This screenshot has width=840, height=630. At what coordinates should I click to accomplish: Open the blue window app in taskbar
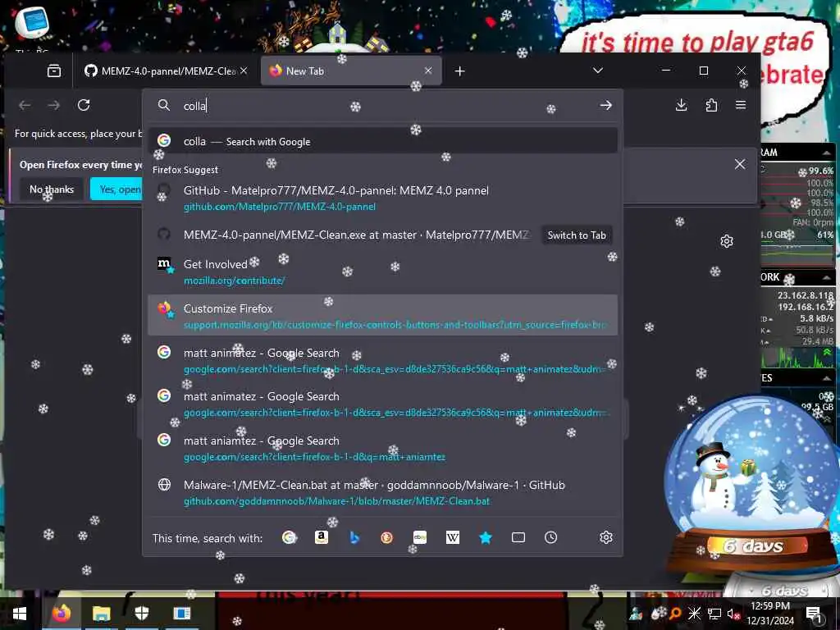point(181,614)
